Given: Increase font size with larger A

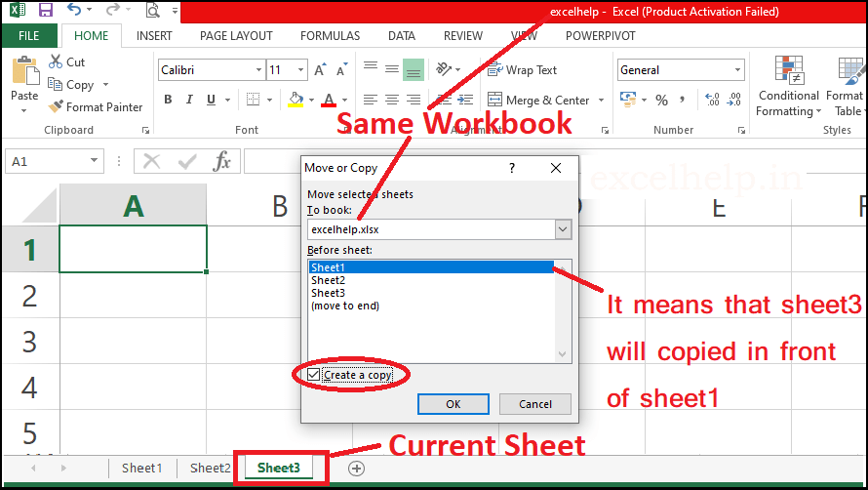Looking at the screenshot, I should 321,70.
